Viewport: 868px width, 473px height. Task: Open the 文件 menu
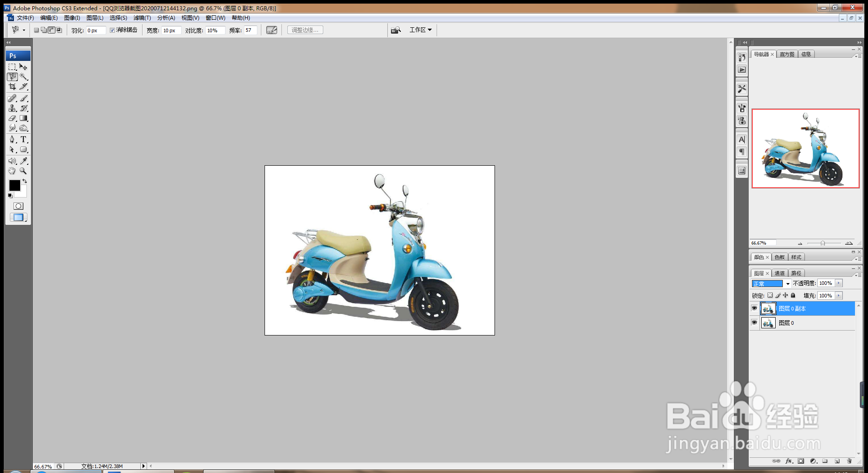(25, 18)
